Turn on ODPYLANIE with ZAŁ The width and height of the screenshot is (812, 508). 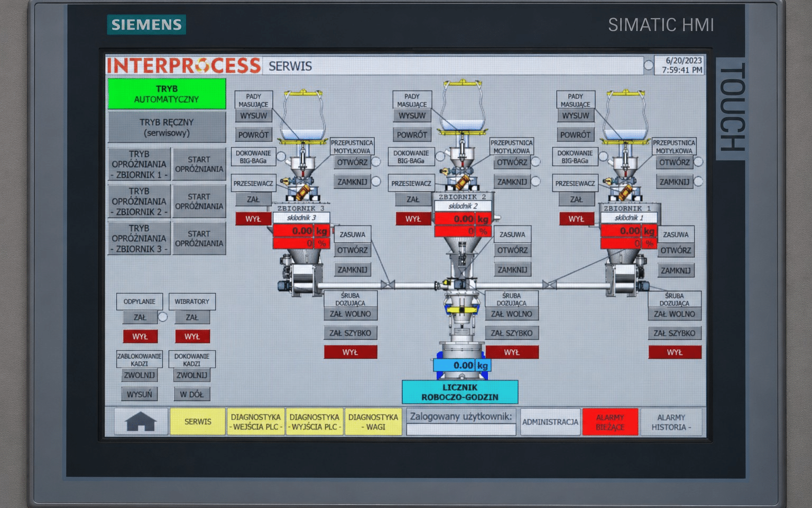click(x=140, y=317)
